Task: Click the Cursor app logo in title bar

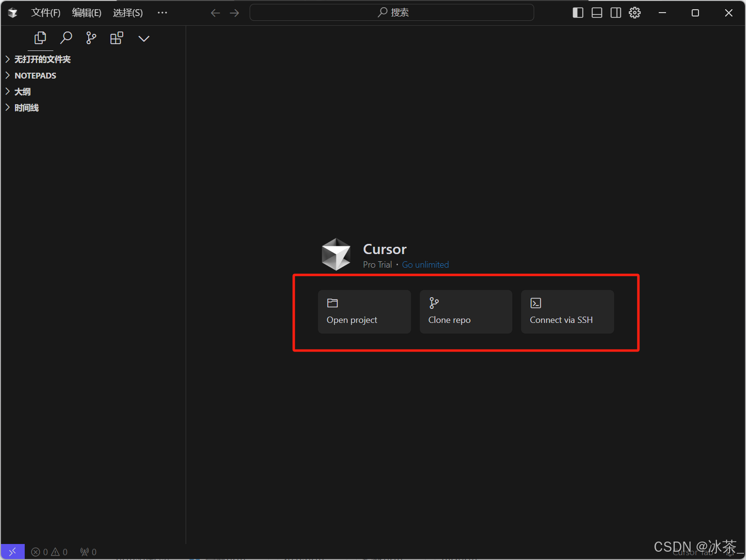Action: (x=13, y=13)
